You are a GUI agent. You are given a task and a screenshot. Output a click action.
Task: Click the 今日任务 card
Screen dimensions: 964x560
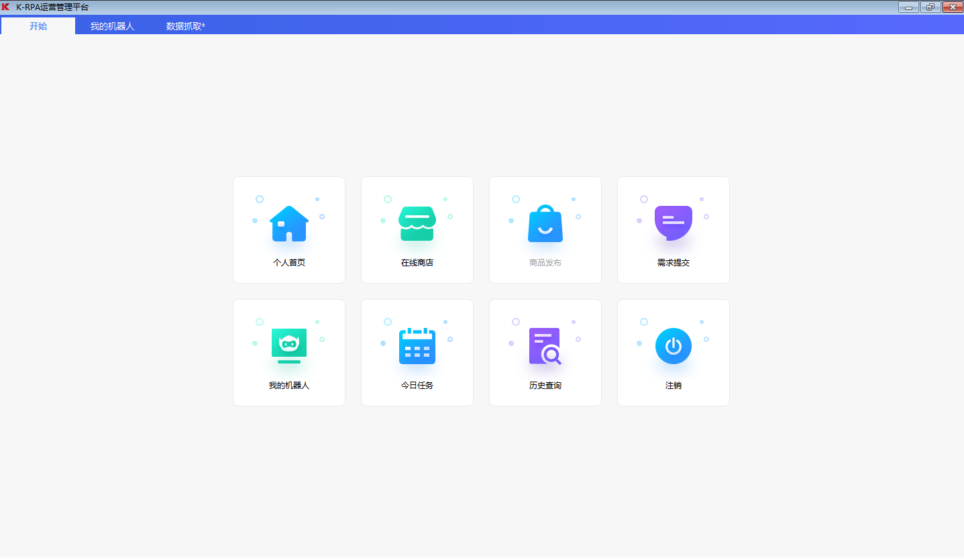coord(417,352)
